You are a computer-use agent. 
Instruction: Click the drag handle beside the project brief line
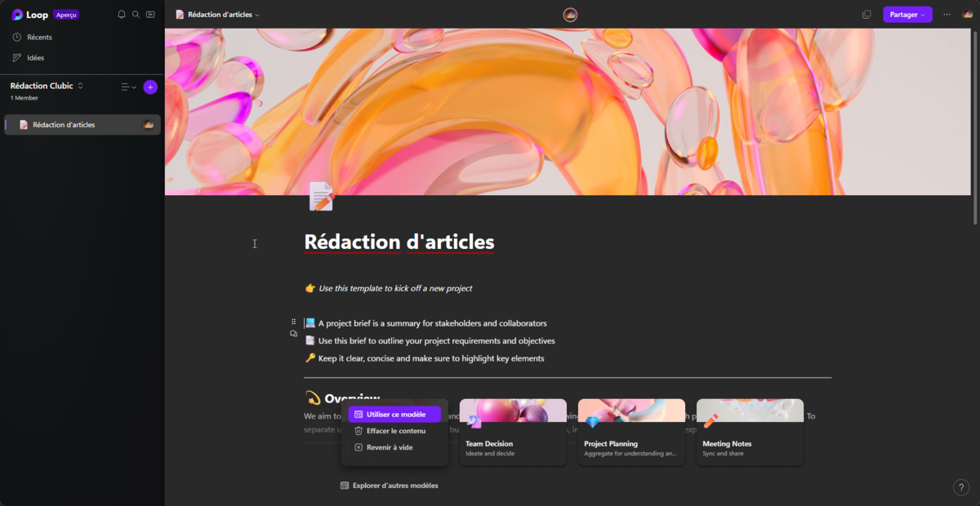(x=293, y=322)
